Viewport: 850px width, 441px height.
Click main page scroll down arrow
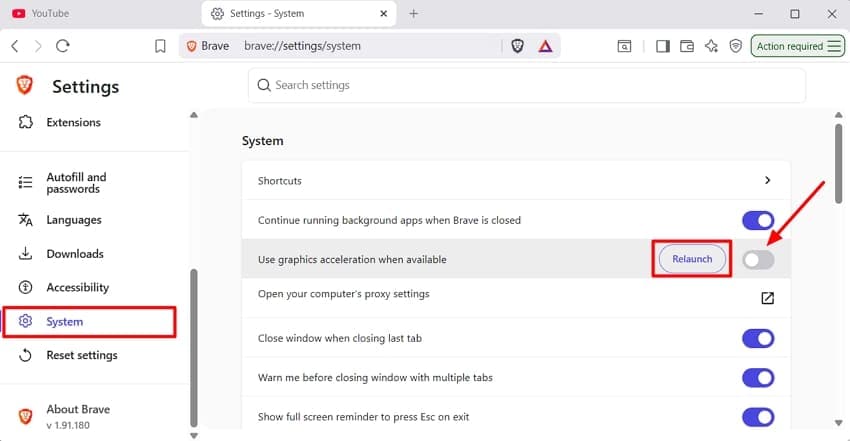(839, 423)
